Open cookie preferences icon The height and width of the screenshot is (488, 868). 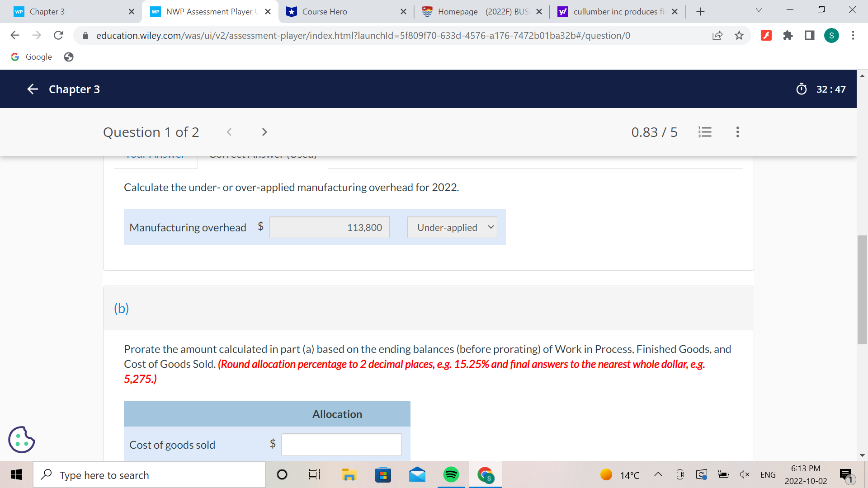(21, 440)
